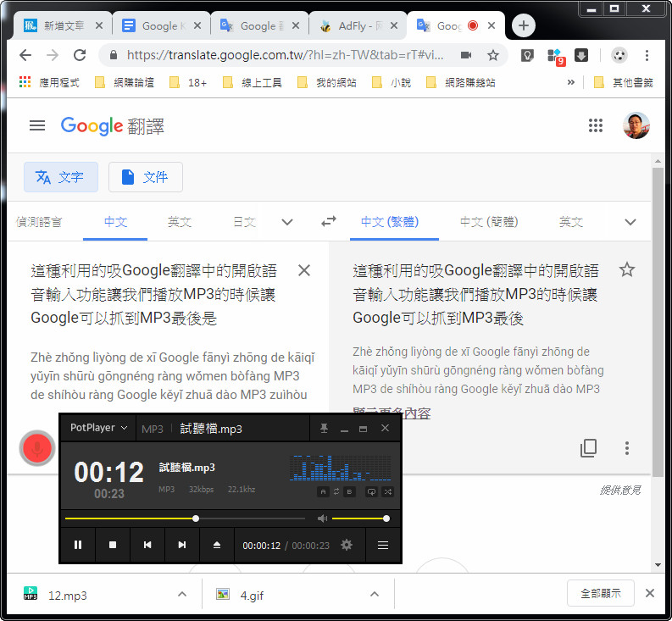The width and height of the screenshot is (672, 621).
Task: Toggle the A-B swap control in PotPlayer
Action: pyautogui.click(x=336, y=491)
